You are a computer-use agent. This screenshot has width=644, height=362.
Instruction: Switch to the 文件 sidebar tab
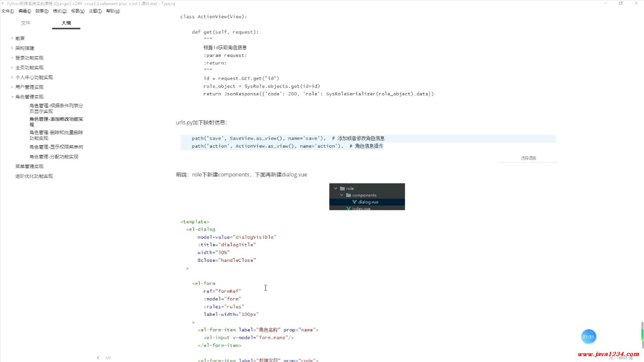point(25,23)
